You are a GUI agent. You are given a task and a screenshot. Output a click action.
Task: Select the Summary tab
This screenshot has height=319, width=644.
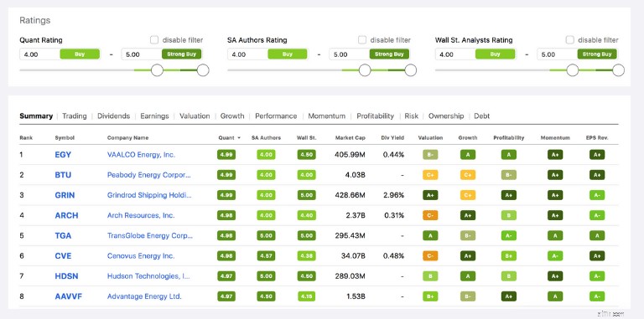point(36,116)
